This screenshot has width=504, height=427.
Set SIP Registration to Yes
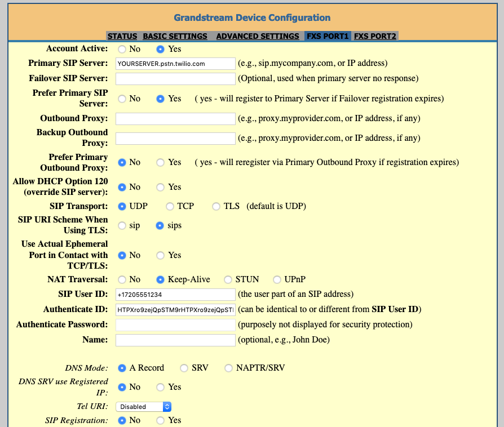(x=160, y=420)
